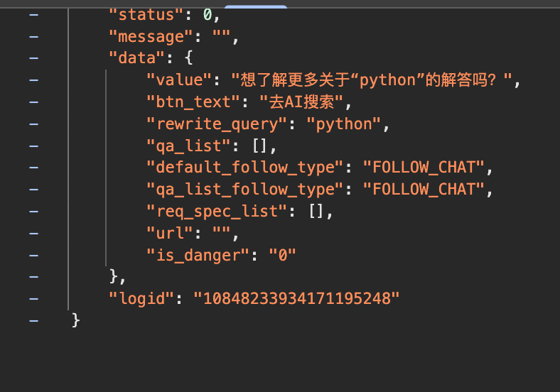Click the "去AI搜索" string value
The height and width of the screenshot is (392, 560).
301,102
